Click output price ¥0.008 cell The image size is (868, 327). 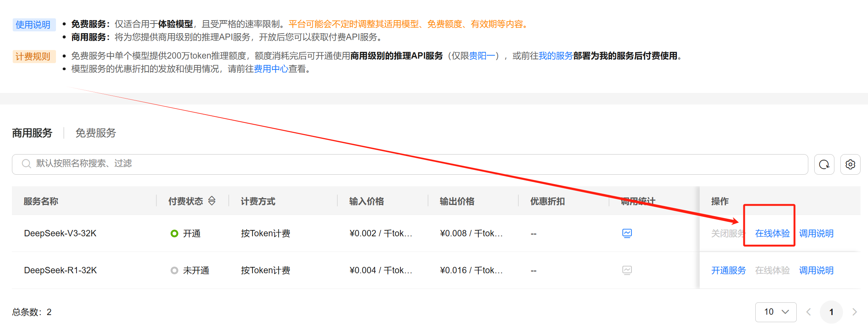471,233
